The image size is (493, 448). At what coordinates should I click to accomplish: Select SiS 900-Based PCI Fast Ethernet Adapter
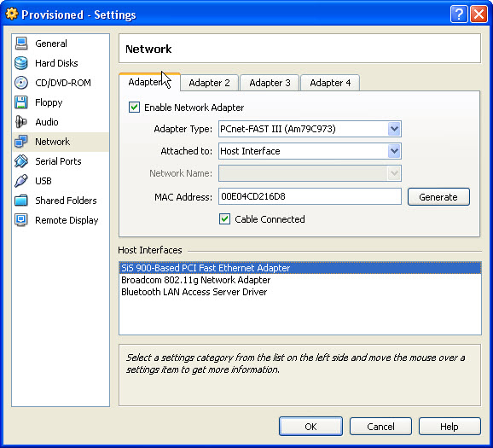coord(300,268)
